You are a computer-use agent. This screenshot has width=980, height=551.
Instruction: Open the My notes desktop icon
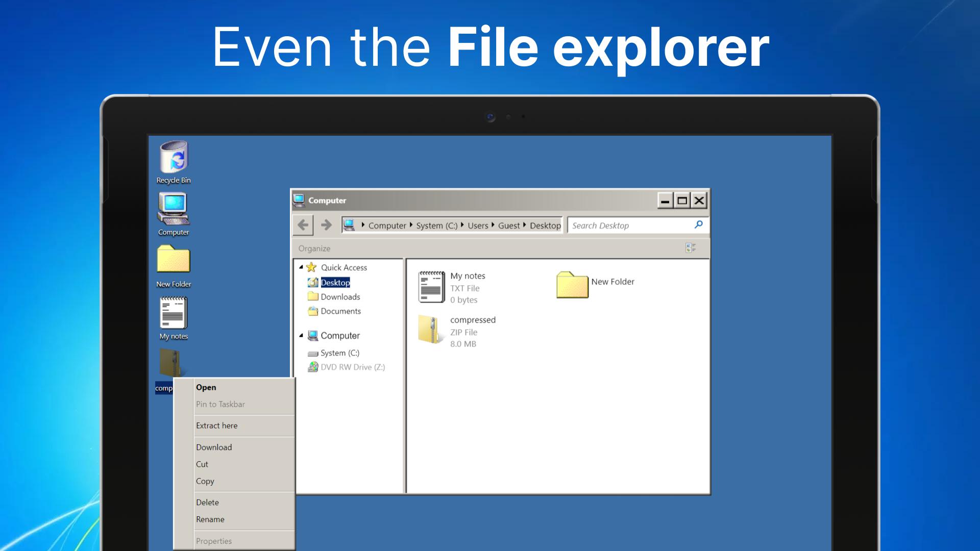click(173, 314)
